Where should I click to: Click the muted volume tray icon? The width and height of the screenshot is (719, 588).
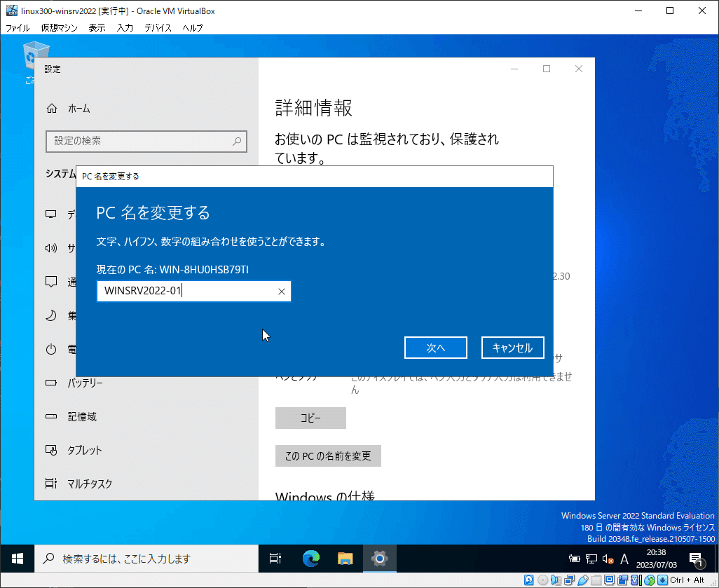click(x=608, y=559)
